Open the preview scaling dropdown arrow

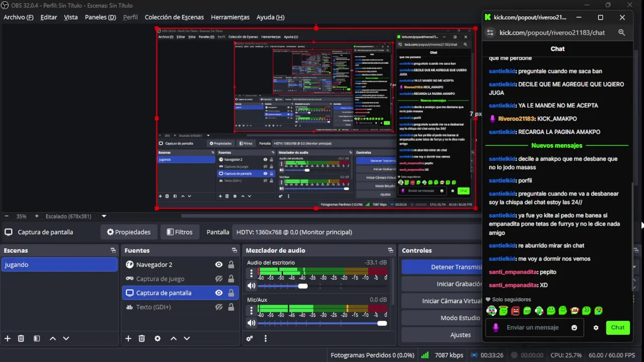[x=104, y=216]
